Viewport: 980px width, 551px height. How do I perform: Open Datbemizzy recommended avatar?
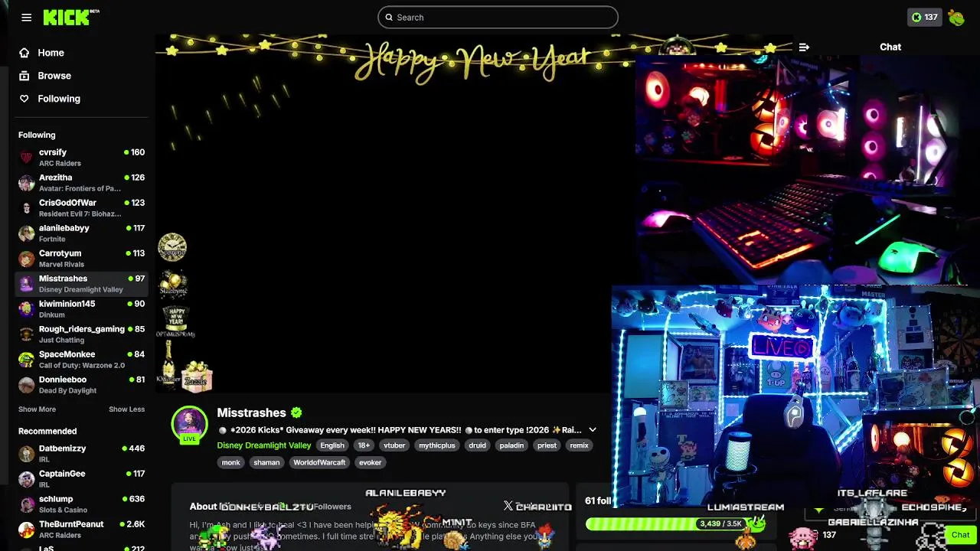(27, 454)
